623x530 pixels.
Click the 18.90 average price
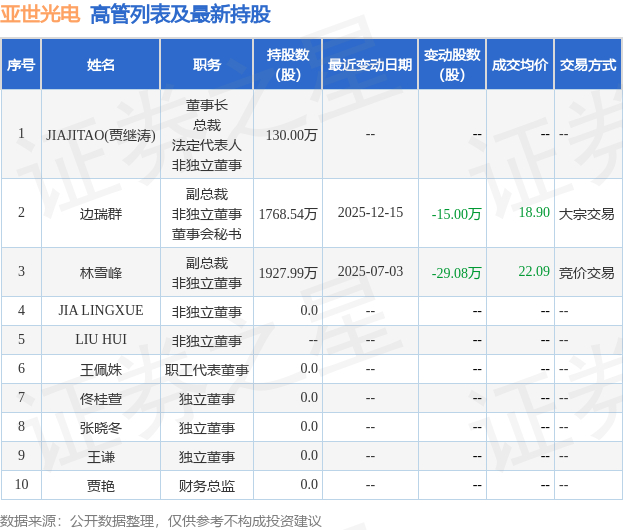coord(534,212)
